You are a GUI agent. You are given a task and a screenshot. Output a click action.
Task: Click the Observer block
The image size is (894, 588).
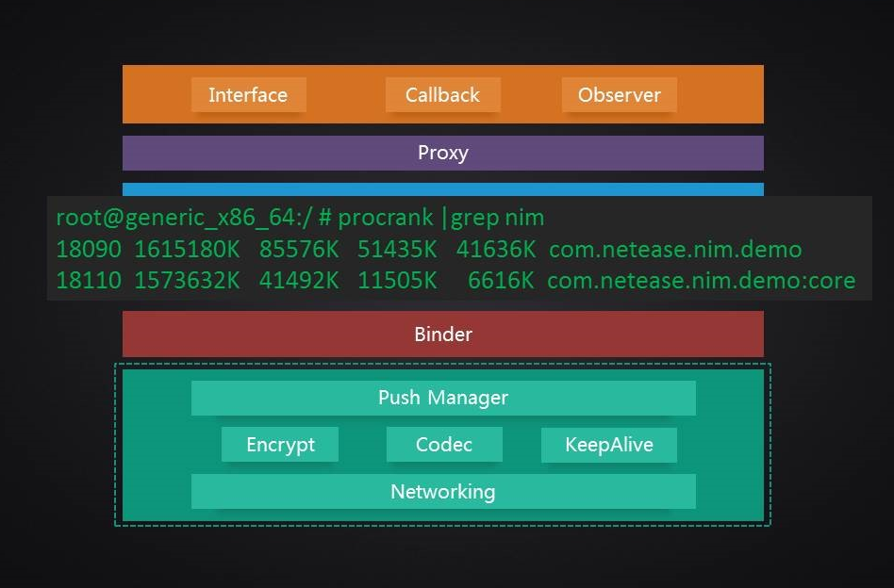tap(620, 94)
